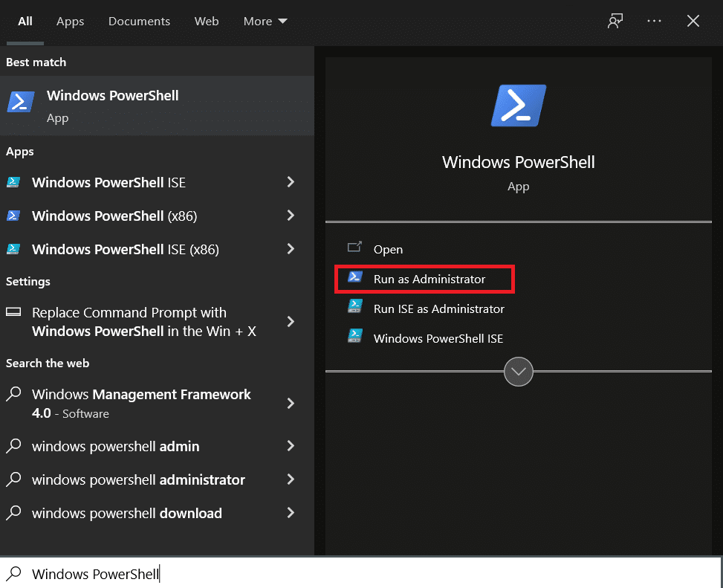Expand more actions using the down chevron

tap(518, 371)
